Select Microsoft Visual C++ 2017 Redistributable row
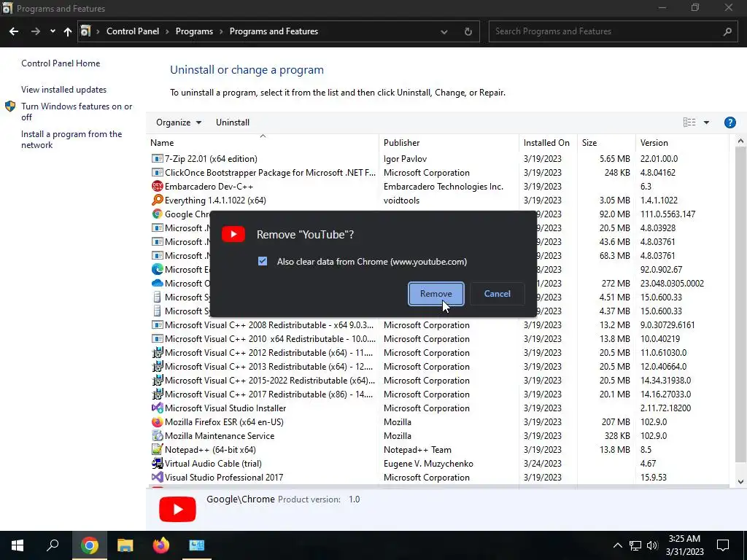Screen dimensions: 747x560 pyautogui.click(x=438, y=394)
